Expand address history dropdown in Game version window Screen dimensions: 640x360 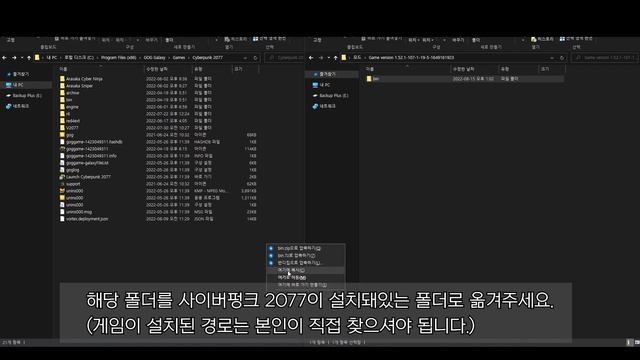(552, 58)
